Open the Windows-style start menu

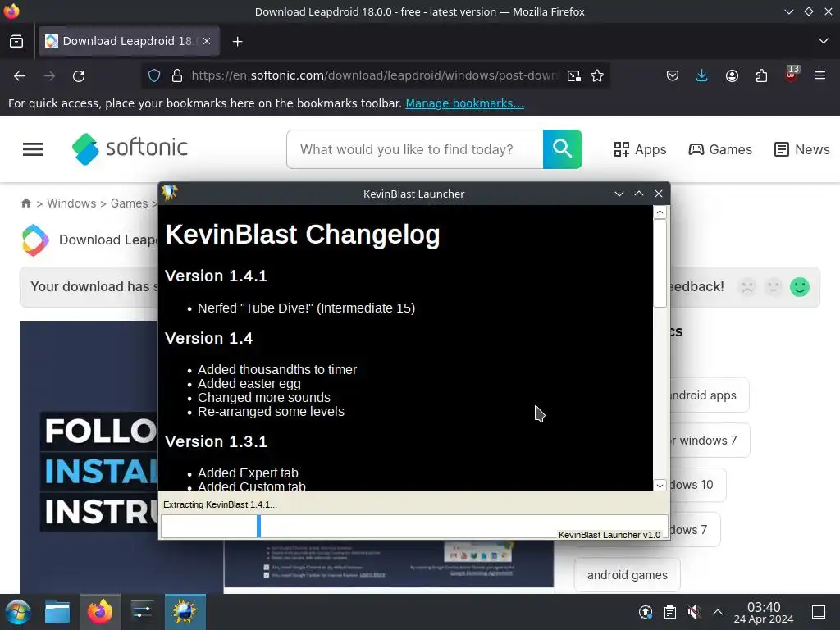click(18, 612)
